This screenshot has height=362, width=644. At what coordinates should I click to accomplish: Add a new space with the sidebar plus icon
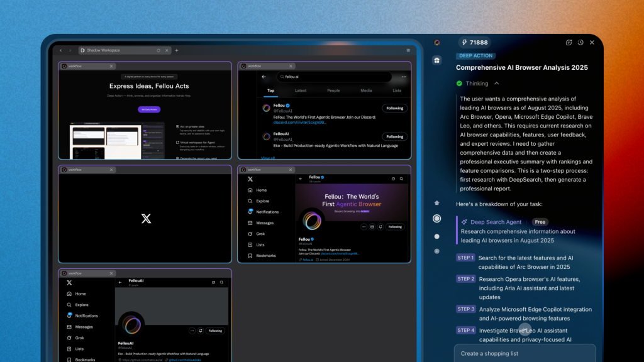coord(437,251)
